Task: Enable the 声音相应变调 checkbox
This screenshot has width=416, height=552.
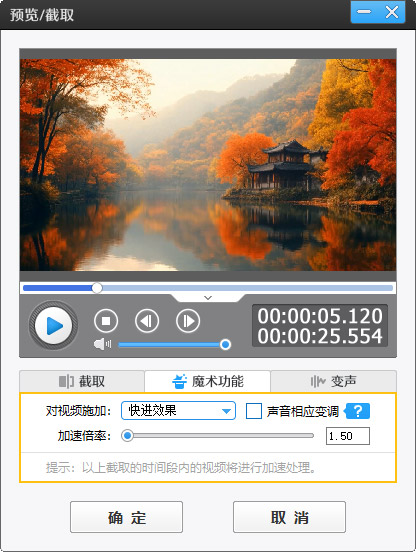Action: [254, 411]
